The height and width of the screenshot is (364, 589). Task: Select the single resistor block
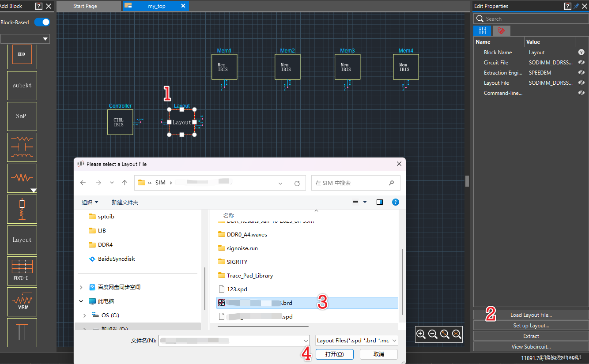(22, 178)
